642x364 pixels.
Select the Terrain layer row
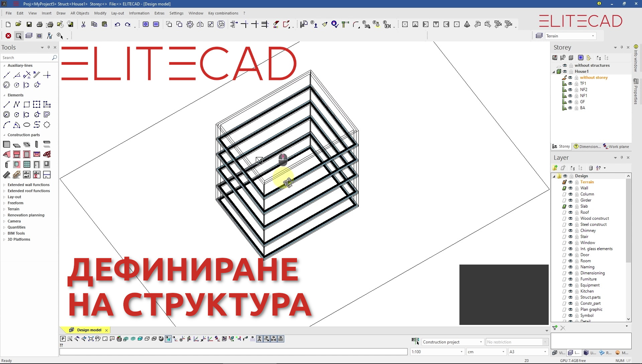587,182
